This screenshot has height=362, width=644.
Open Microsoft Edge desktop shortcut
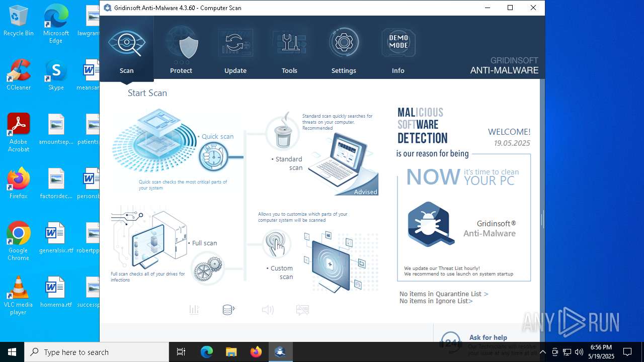coord(56,24)
